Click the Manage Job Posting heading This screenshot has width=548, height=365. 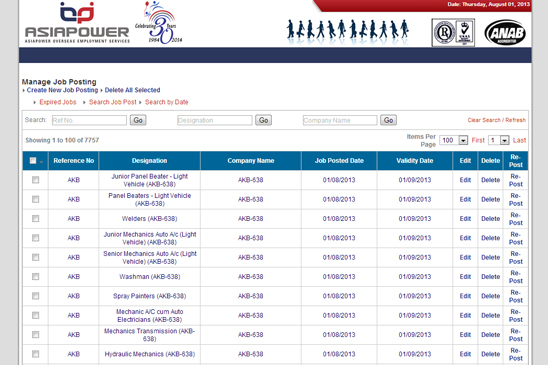pyautogui.click(x=59, y=82)
